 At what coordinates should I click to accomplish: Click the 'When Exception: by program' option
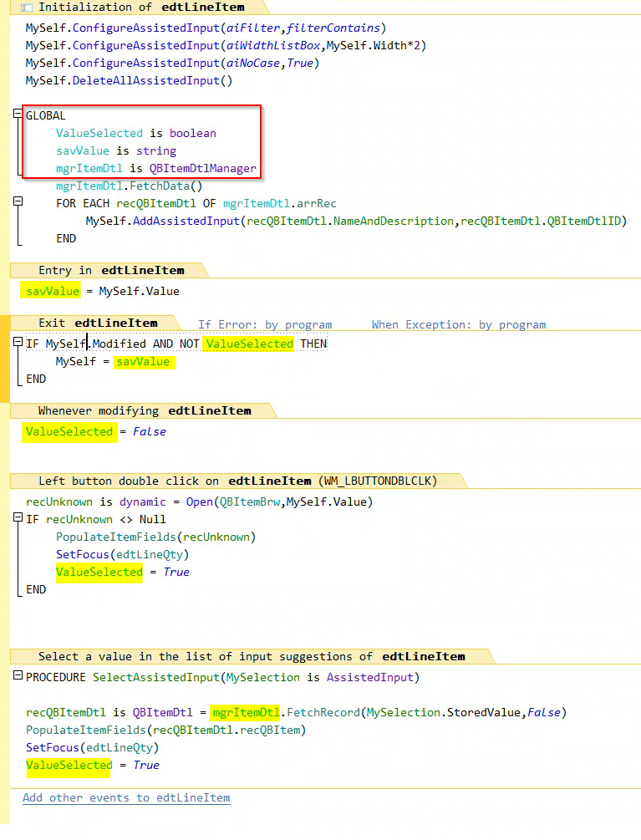[458, 324]
